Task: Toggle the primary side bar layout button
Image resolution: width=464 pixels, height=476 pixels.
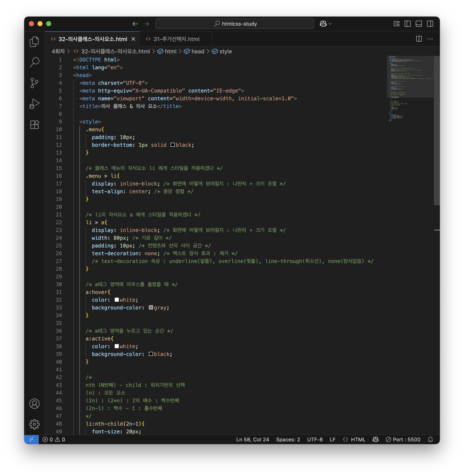Action: (407, 24)
